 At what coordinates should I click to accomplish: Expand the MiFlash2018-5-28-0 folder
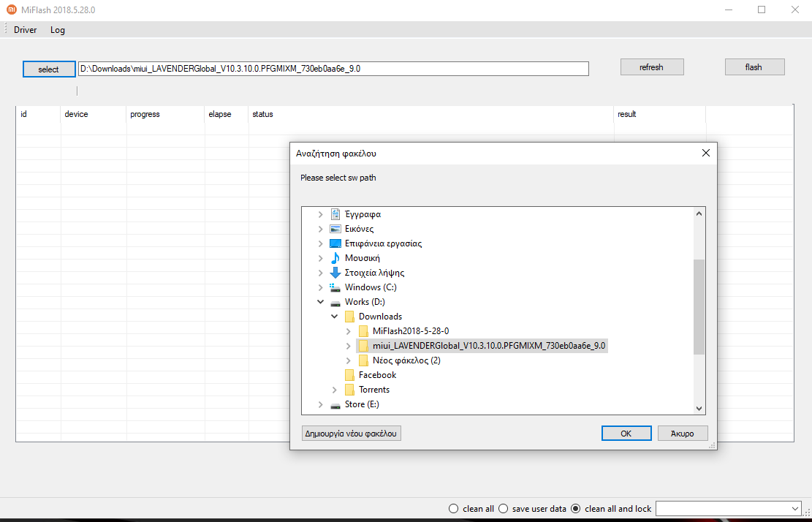[x=348, y=331]
